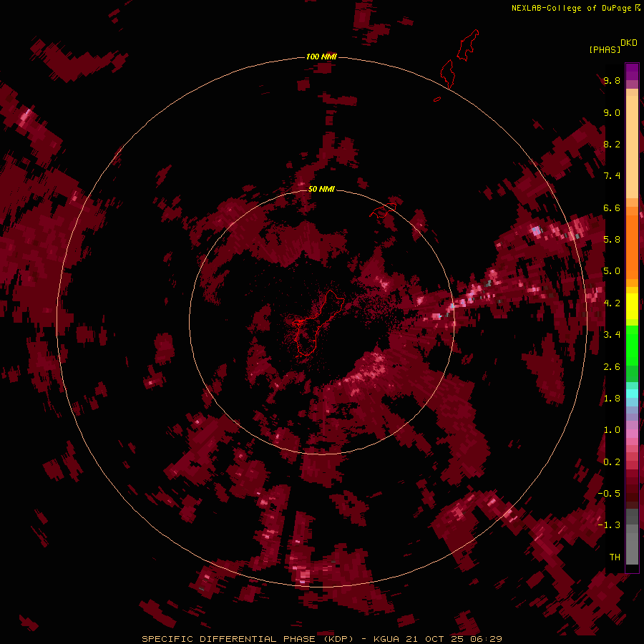Click the DKD product label
Viewport: 644px width, 644px height.
[x=628, y=43]
